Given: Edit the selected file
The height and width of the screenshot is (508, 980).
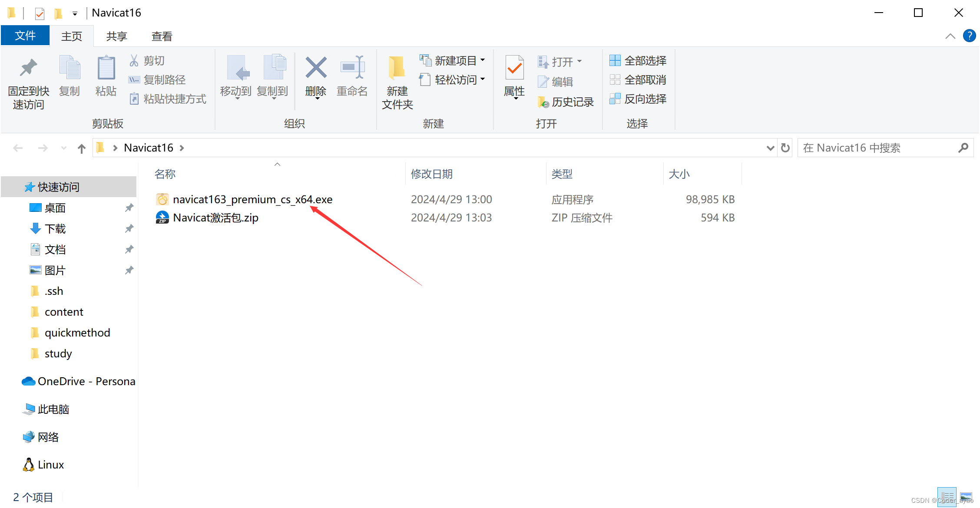Looking at the screenshot, I should point(556,82).
